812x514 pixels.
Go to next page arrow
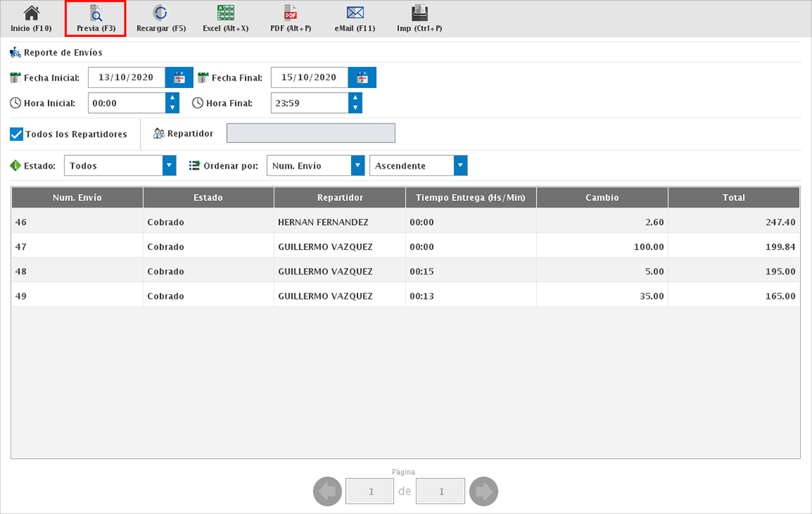[483, 492]
